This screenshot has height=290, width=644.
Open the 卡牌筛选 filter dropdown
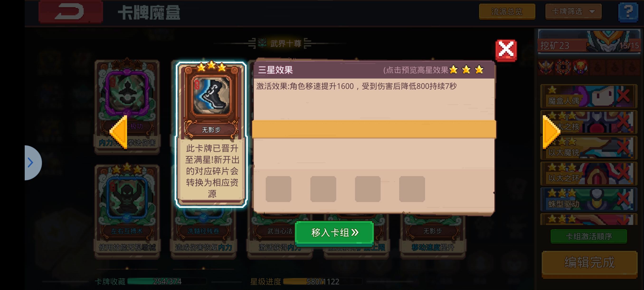573,11
